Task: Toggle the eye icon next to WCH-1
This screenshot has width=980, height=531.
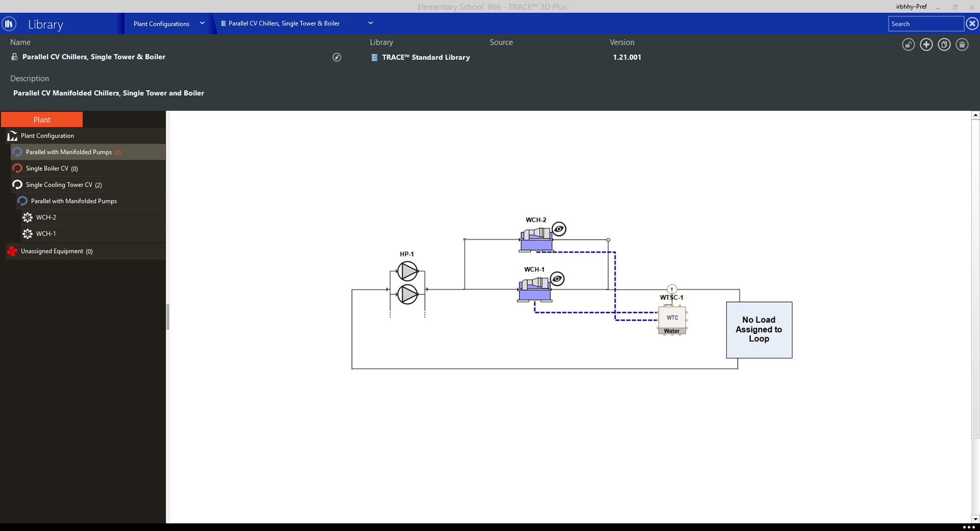Action: click(x=557, y=279)
